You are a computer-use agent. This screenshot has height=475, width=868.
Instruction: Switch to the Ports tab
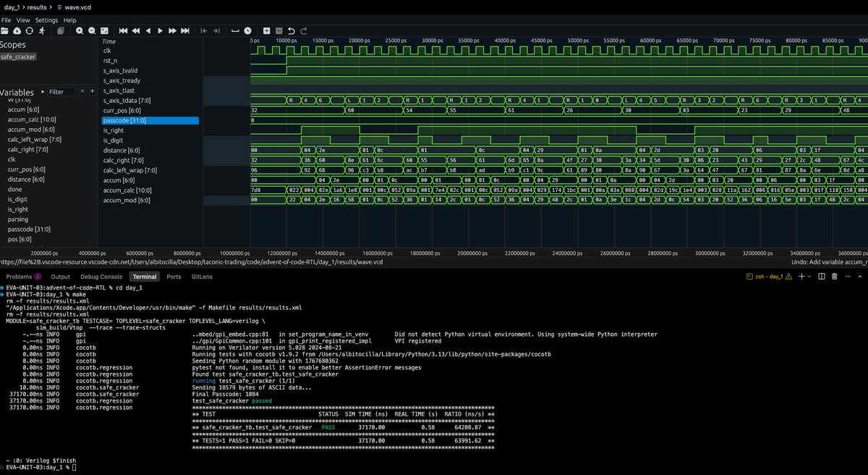pyautogui.click(x=174, y=277)
